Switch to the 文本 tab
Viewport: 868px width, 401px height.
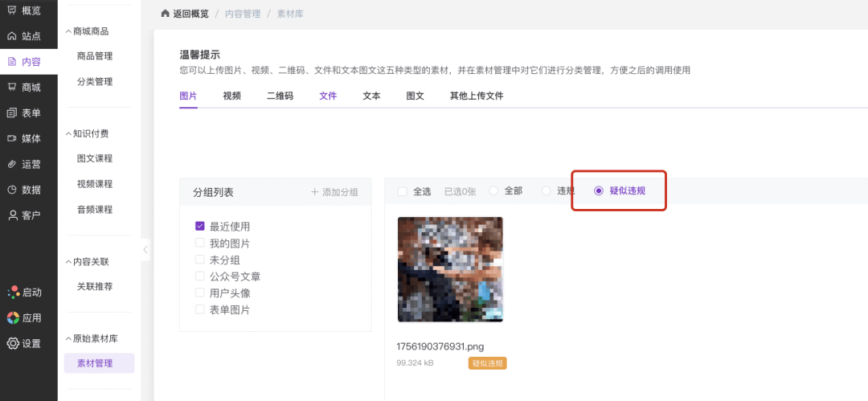pos(371,96)
